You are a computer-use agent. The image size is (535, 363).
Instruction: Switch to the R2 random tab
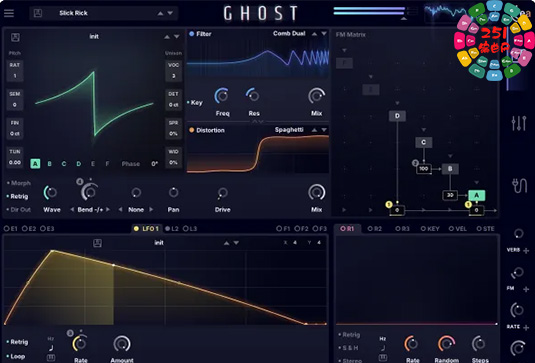375,229
